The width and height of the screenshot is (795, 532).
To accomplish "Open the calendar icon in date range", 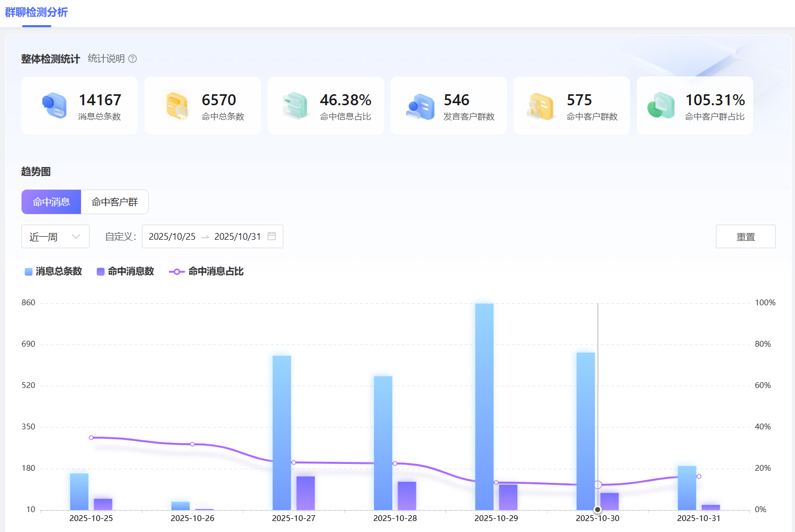I will (272, 236).
